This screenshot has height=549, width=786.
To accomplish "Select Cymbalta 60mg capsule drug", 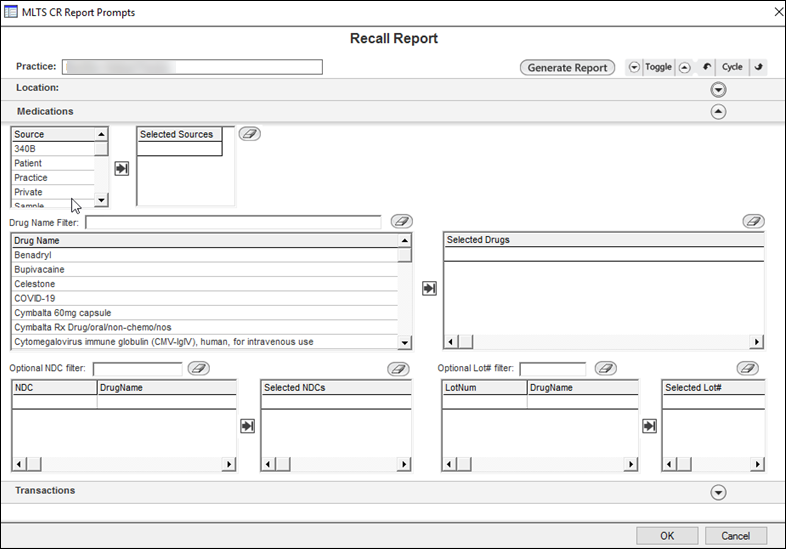I will [x=205, y=313].
